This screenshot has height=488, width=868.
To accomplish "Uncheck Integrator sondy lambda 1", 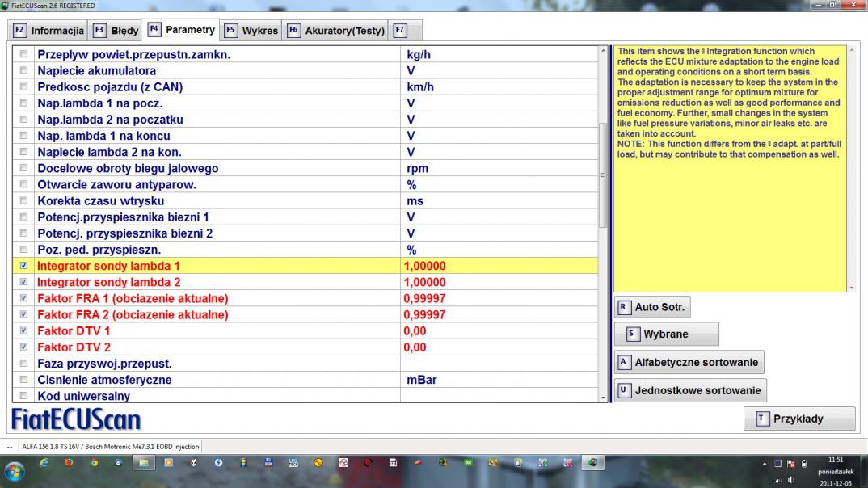I will [23, 265].
